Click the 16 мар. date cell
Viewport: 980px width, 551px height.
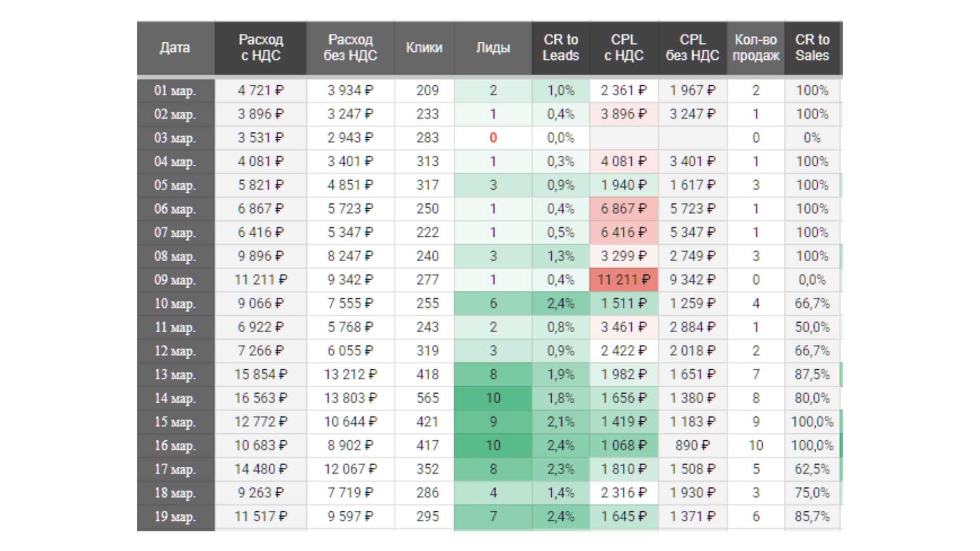[175, 446]
